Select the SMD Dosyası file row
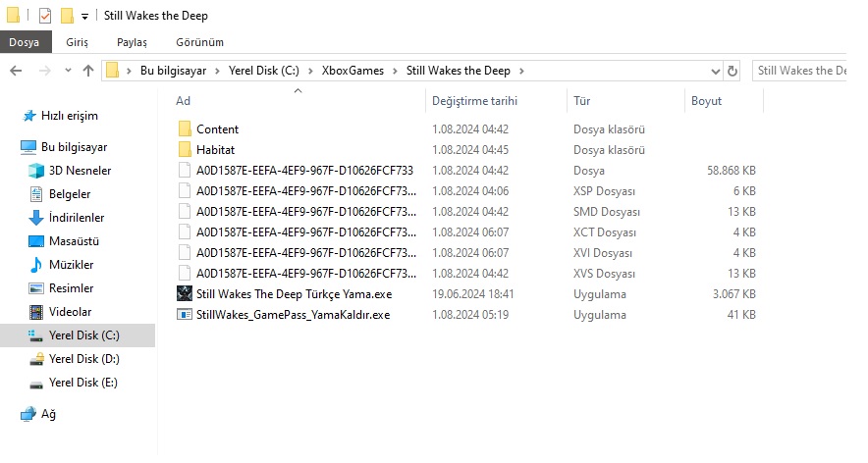Screen dimensions: 868x463 pos(466,211)
